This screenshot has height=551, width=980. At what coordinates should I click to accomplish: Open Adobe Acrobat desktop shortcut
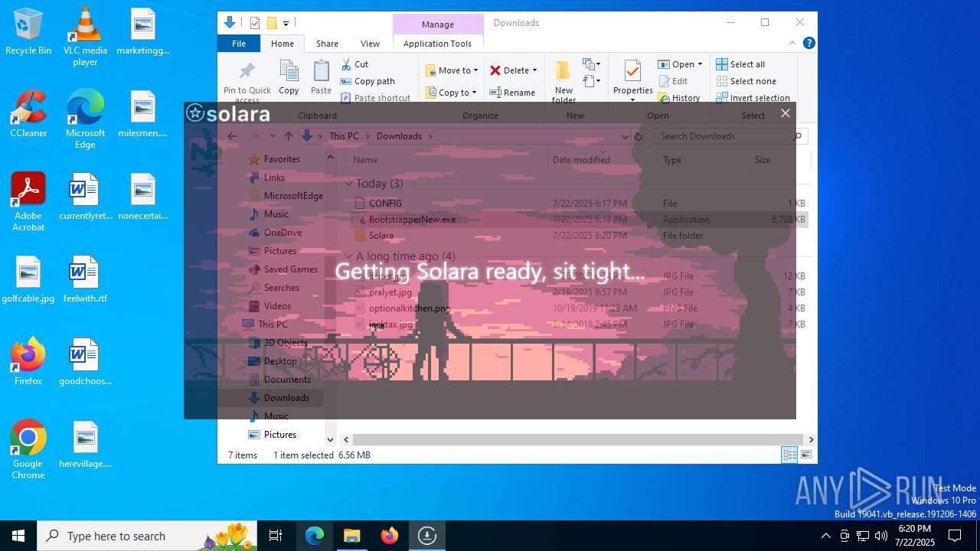point(28,202)
